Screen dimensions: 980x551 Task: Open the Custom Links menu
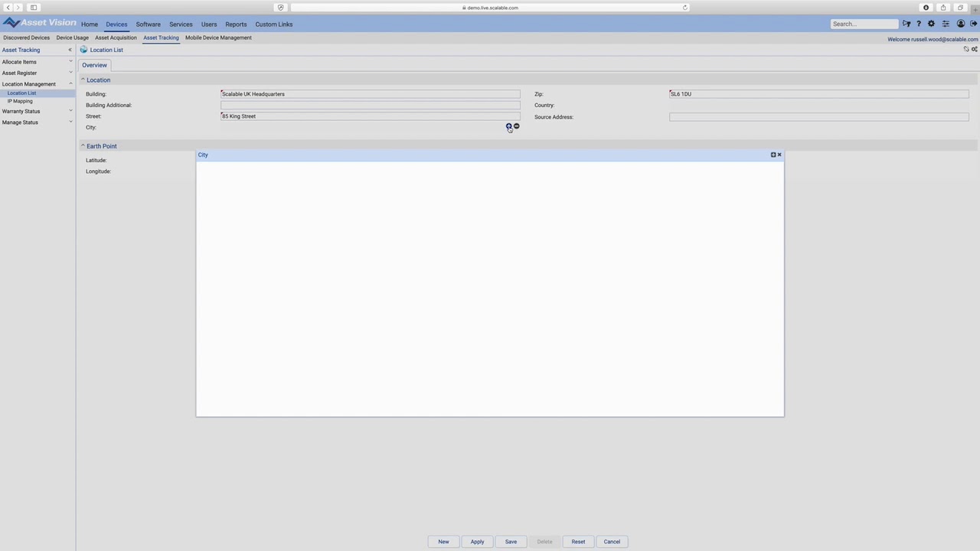coord(274,24)
